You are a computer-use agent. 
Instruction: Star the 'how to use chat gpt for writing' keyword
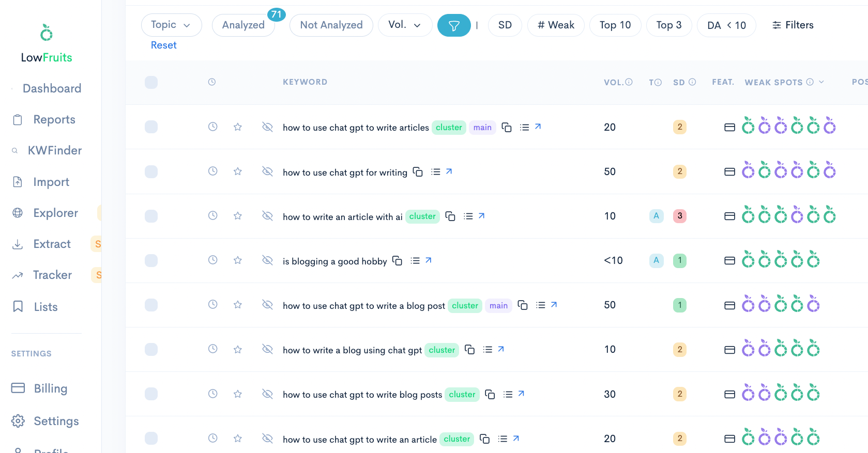click(x=237, y=171)
